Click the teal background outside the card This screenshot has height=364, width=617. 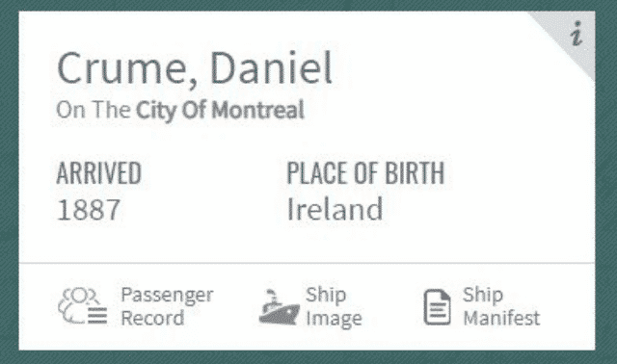pos(9,181)
